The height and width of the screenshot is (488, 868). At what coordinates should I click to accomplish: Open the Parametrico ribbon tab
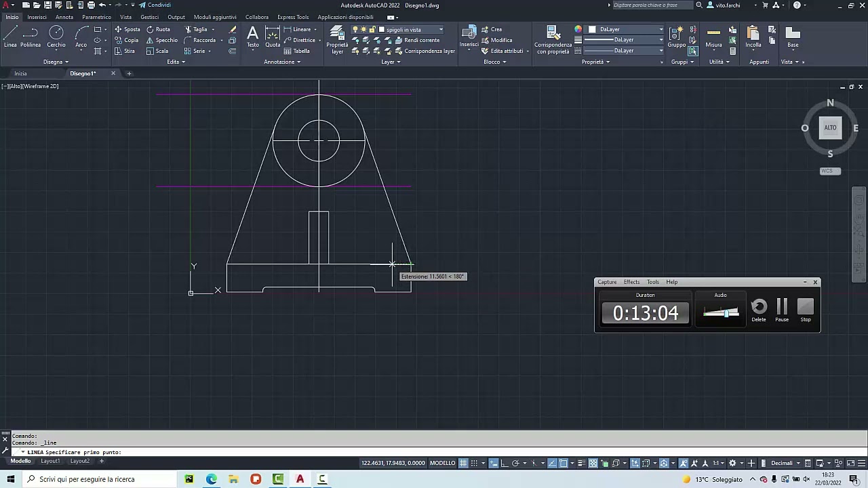96,17
